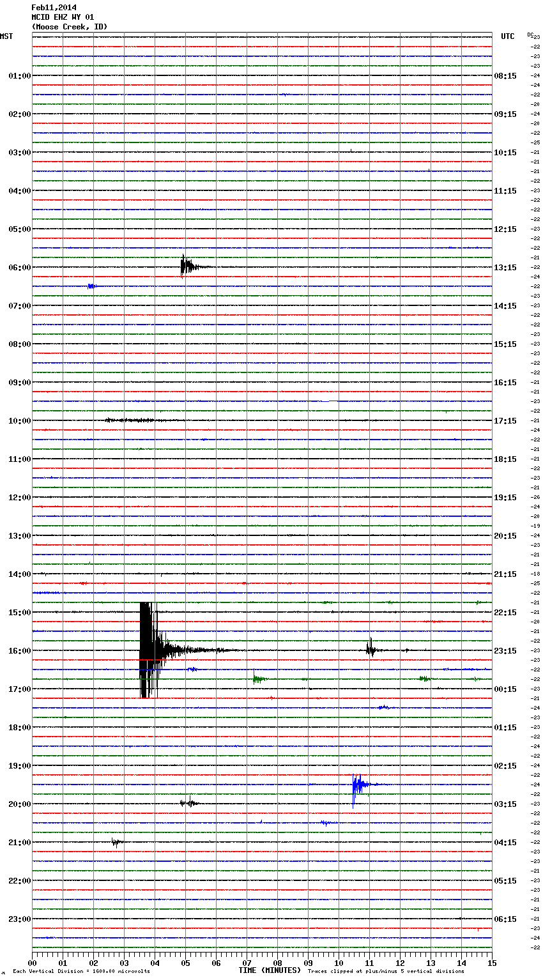Select the 12:00 MST hour label
The width and height of the screenshot is (543, 980).
coord(19,498)
